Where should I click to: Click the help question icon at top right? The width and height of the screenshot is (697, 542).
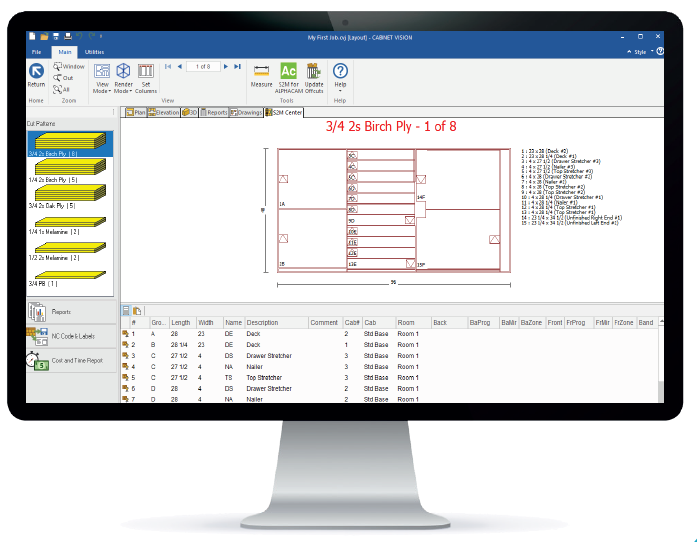pos(660,52)
